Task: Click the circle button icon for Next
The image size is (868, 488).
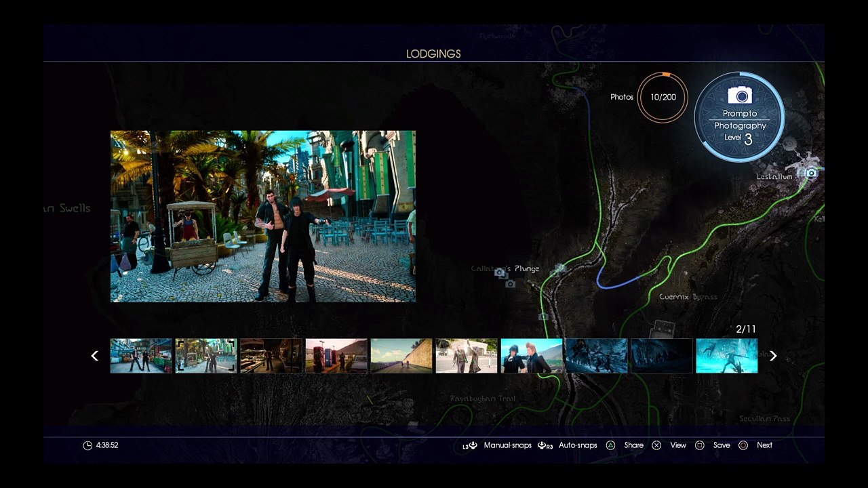Action: pos(743,445)
